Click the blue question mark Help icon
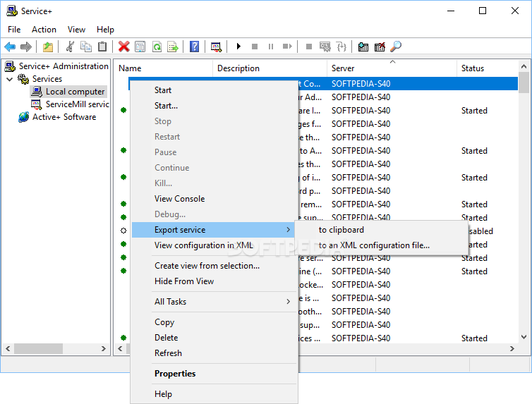 click(195, 47)
